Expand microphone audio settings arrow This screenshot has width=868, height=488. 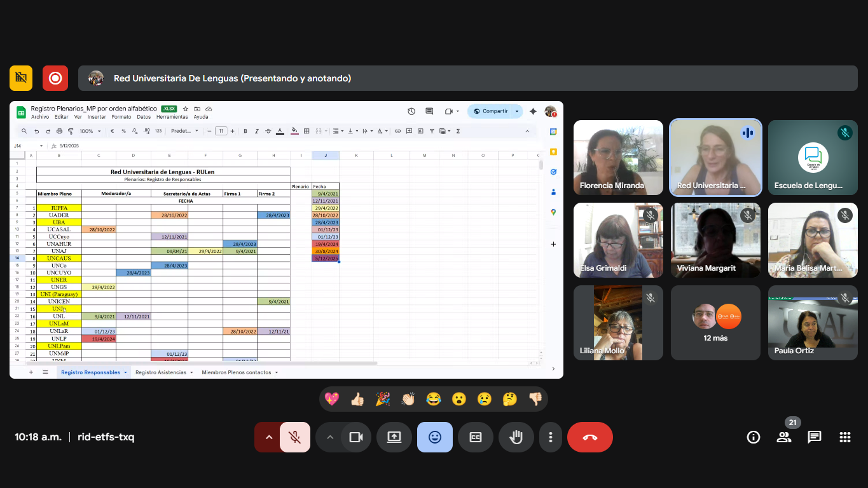click(x=268, y=437)
